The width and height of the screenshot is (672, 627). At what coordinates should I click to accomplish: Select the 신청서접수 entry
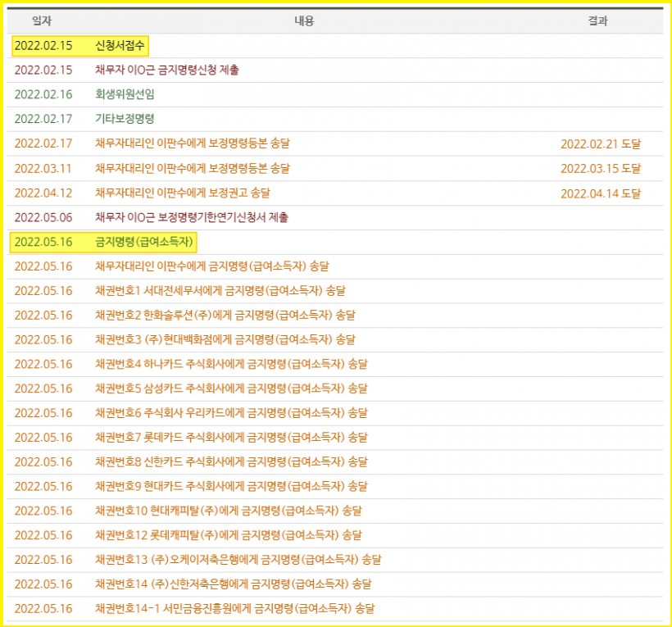(x=120, y=45)
